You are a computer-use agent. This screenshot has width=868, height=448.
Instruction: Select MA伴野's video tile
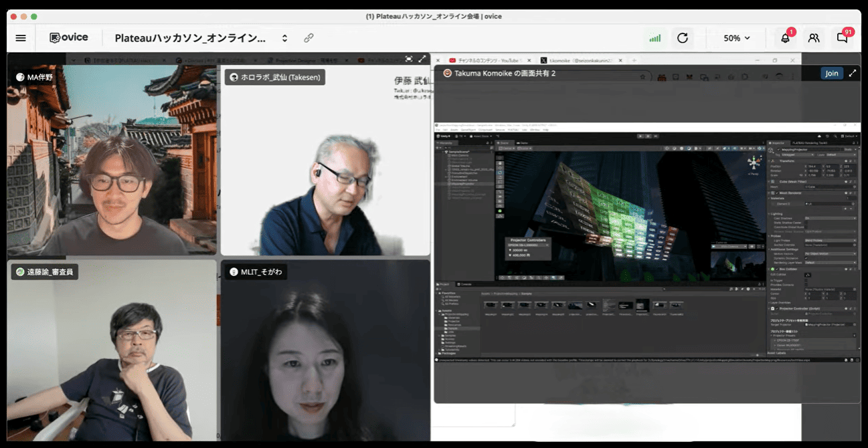112,160
